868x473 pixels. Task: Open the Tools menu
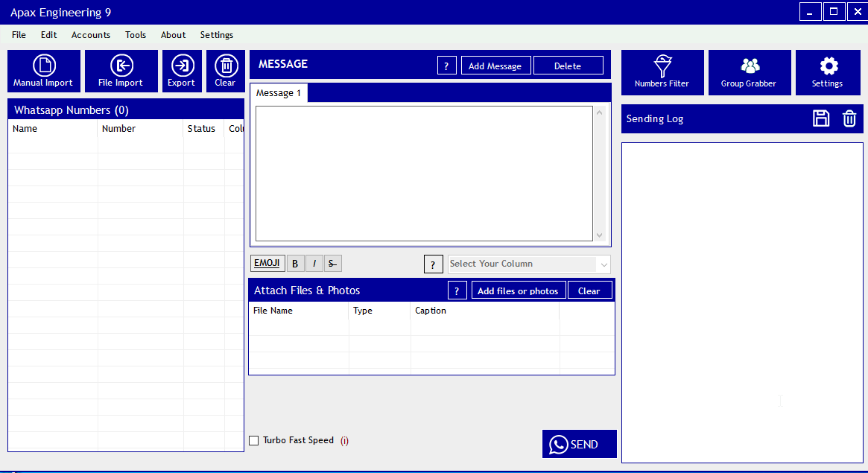(136, 35)
